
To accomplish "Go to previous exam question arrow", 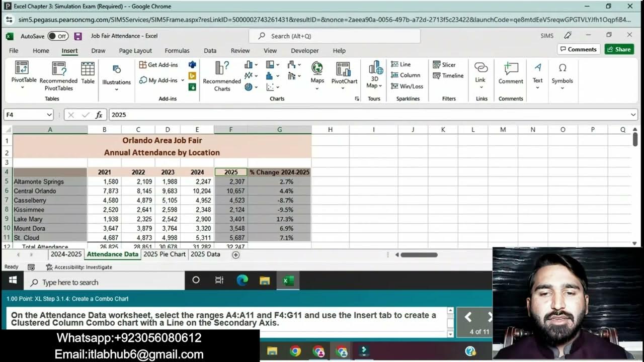I will [x=468, y=317].
